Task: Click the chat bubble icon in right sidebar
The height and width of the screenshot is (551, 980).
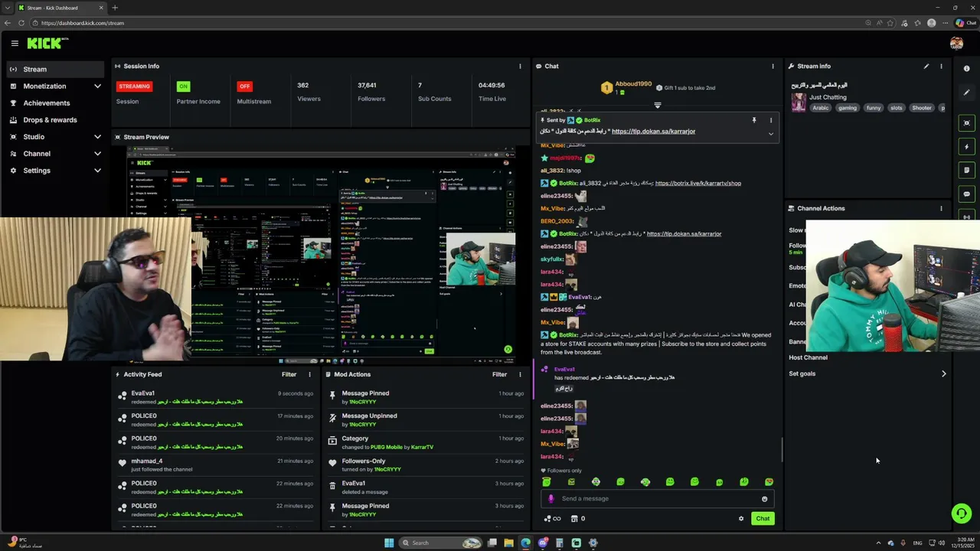Action: click(966, 194)
